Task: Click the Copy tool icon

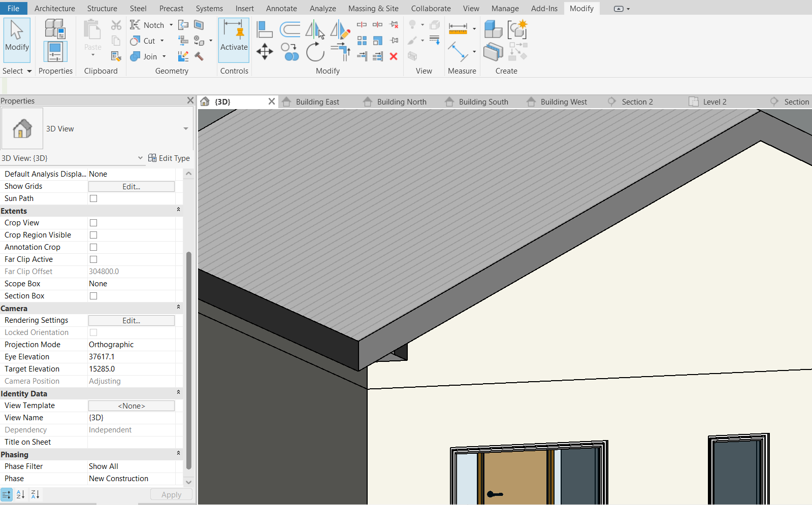Action: (x=290, y=52)
